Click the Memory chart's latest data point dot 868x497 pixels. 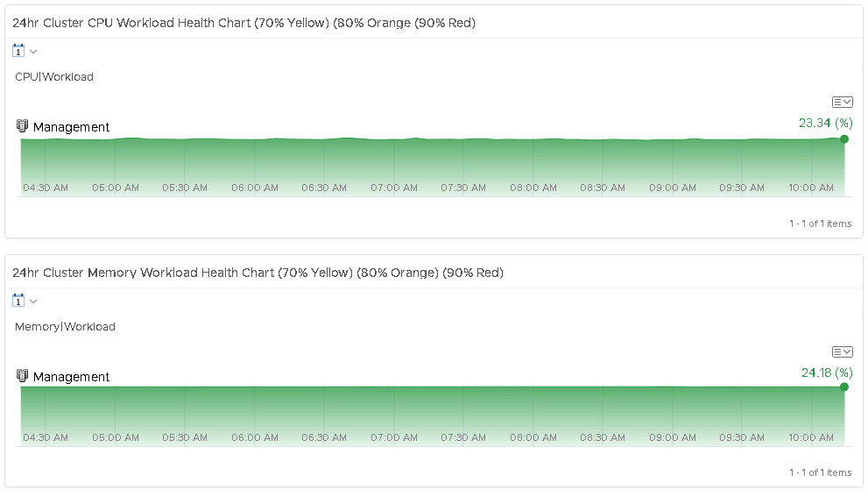pyautogui.click(x=844, y=387)
